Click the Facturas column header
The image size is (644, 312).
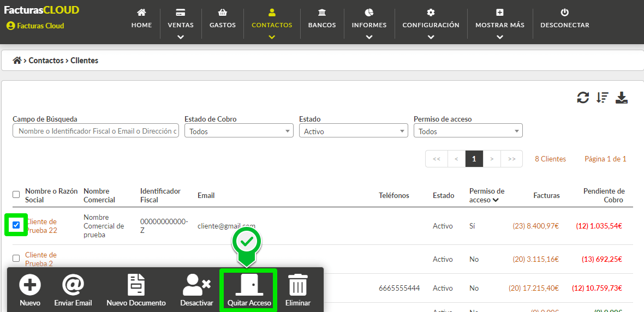[547, 195]
